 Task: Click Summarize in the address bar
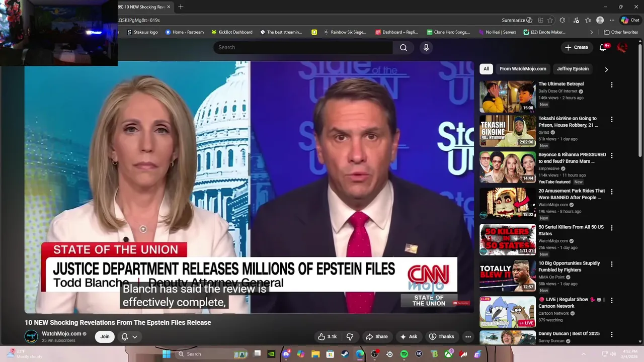517,20
